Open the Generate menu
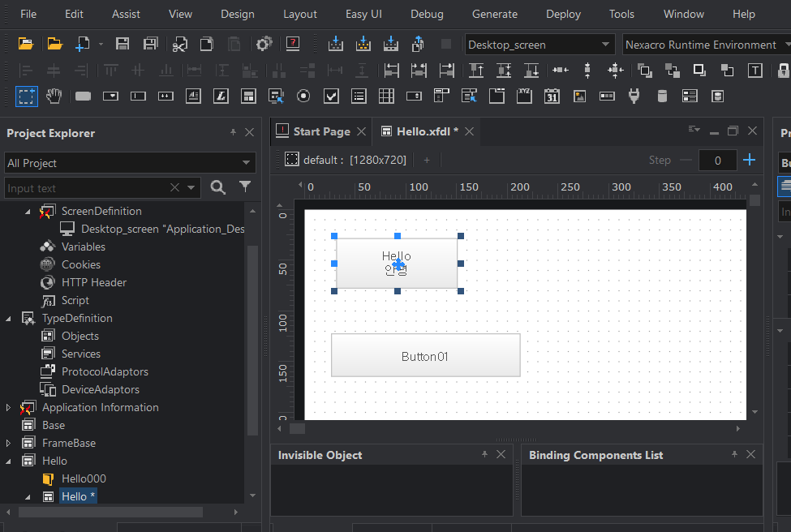791x532 pixels. point(495,14)
